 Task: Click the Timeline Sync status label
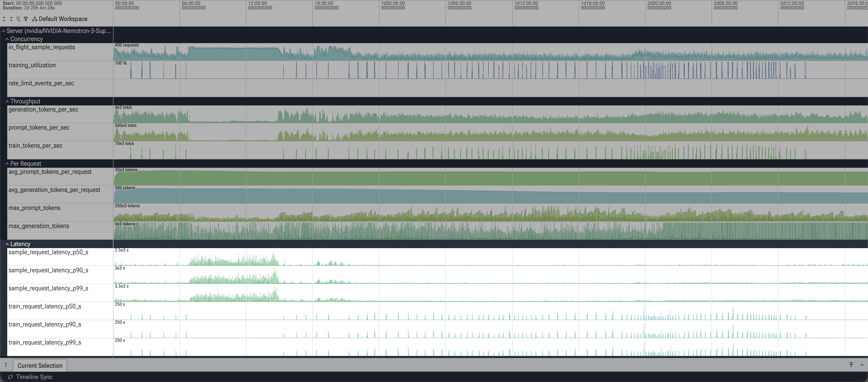click(34, 377)
